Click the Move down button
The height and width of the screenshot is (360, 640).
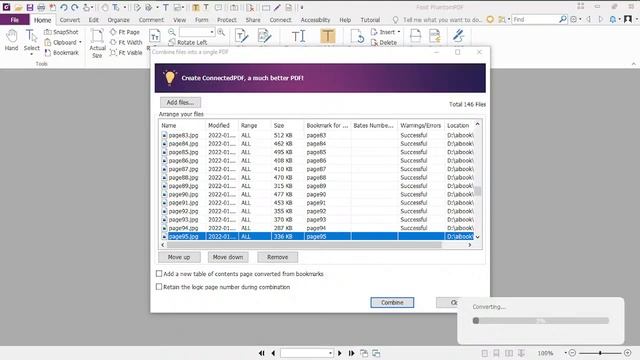point(228,257)
